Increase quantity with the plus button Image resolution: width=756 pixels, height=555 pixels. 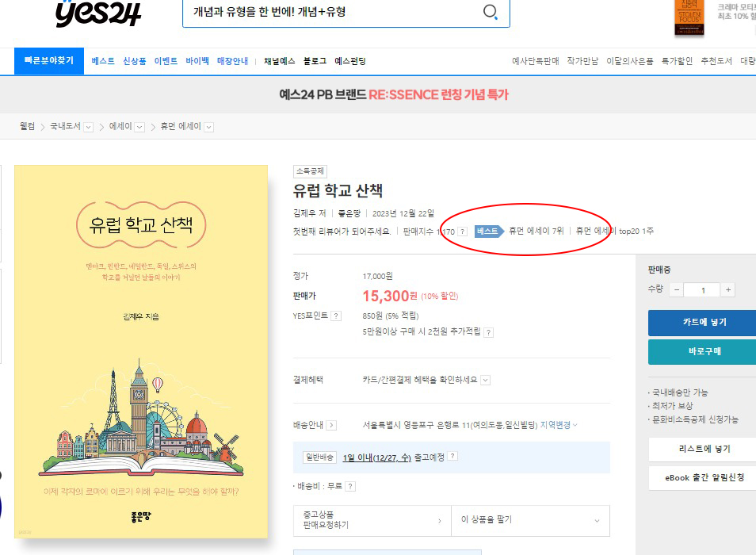coord(728,290)
